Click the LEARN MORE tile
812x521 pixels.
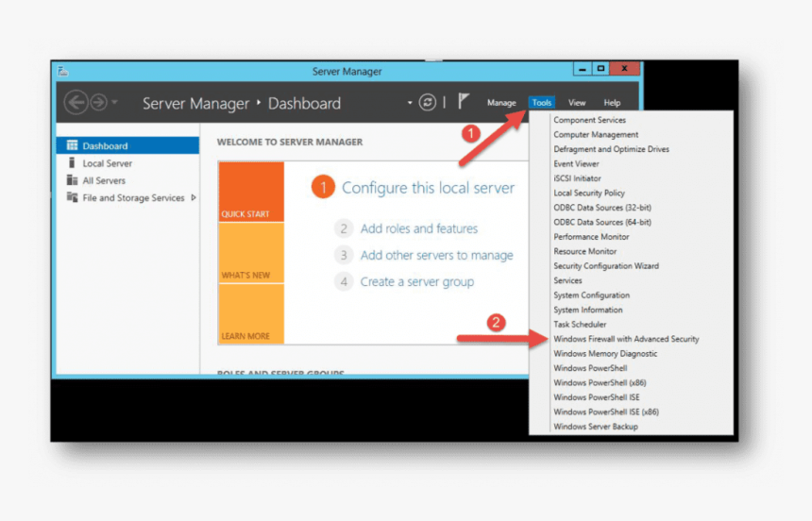coord(251,314)
